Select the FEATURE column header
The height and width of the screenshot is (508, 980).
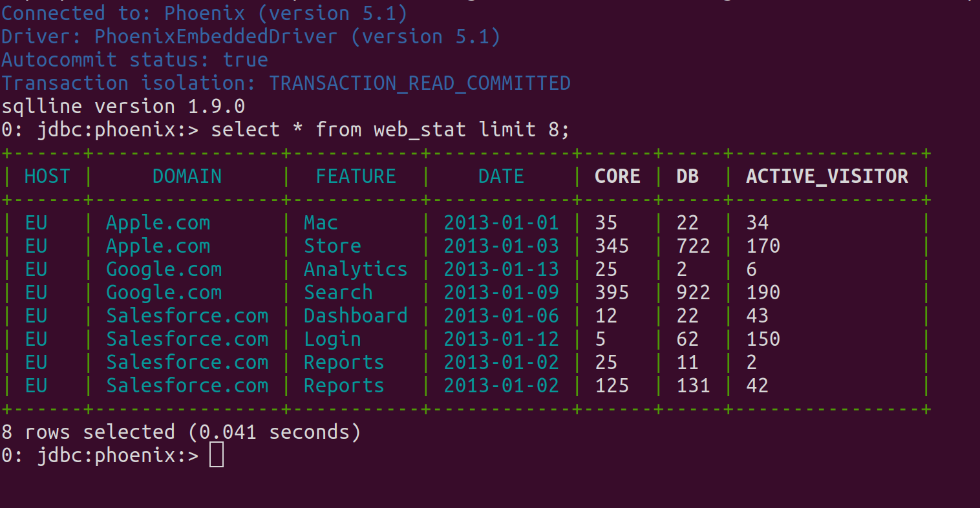(x=356, y=176)
